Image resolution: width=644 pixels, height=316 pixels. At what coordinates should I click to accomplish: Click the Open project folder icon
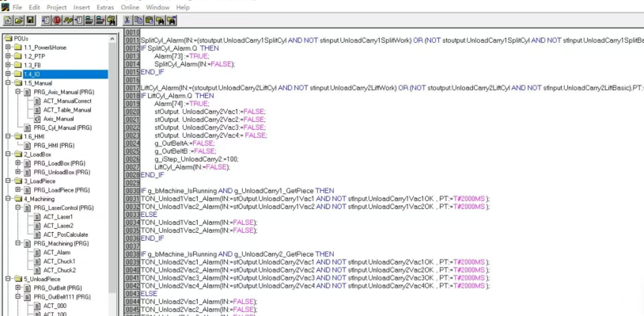(19, 20)
